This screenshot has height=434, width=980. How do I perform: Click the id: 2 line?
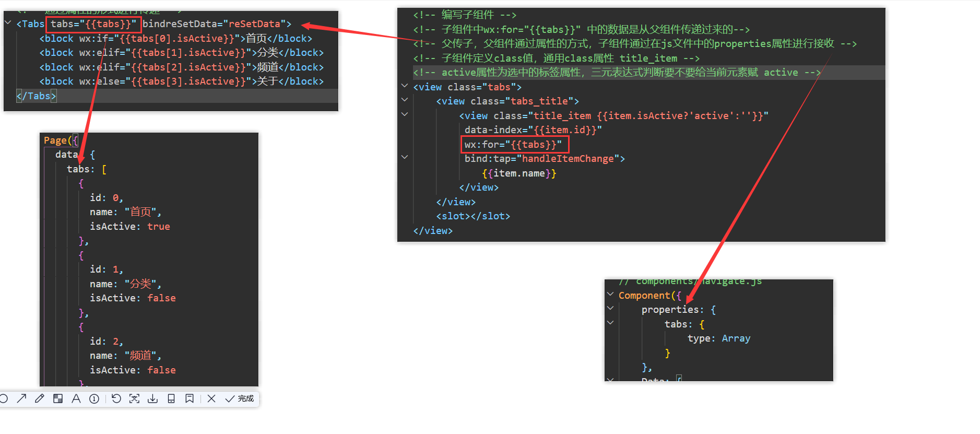coord(107,342)
